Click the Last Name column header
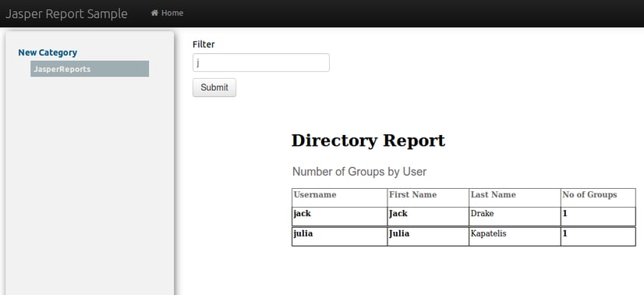644x295 pixels. (515, 197)
